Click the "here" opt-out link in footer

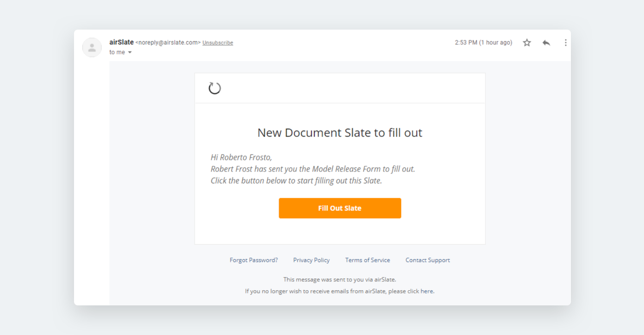427,291
